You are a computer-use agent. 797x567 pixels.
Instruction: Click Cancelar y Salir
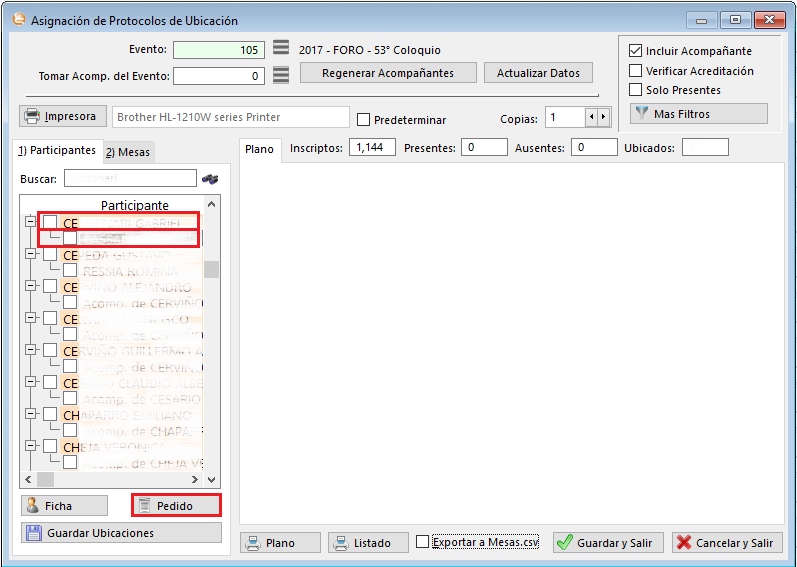point(726,543)
